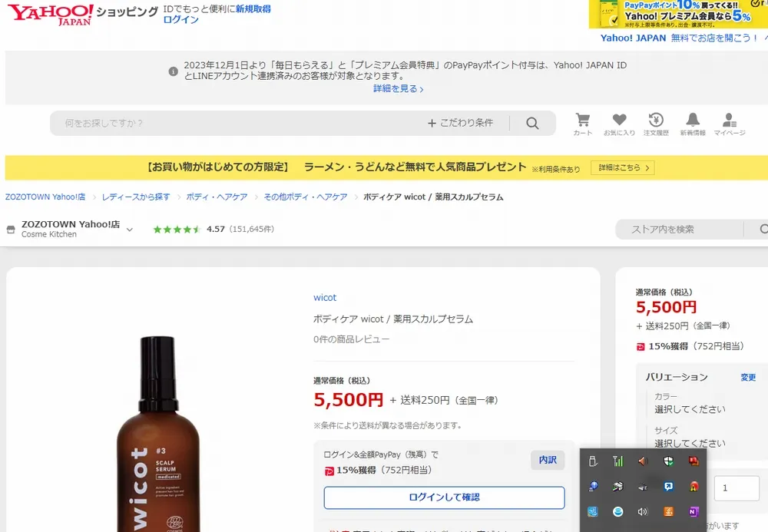Open new notifications bell icon
Image resolution: width=768 pixels, height=532 pixels.
point(693,120)
